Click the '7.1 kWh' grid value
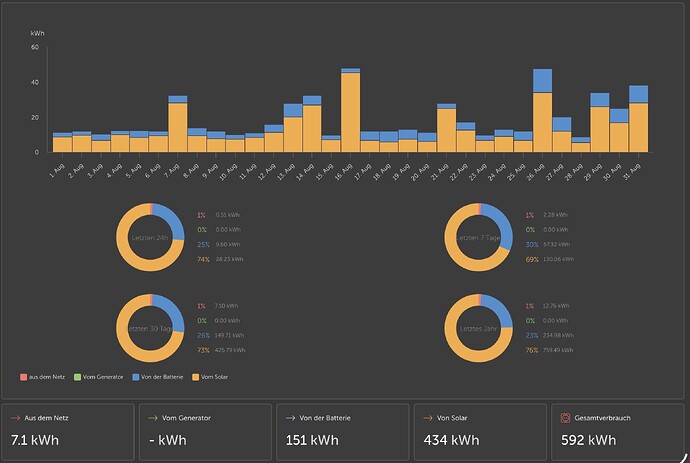690x463 pixels. click(x=35, y=440)
